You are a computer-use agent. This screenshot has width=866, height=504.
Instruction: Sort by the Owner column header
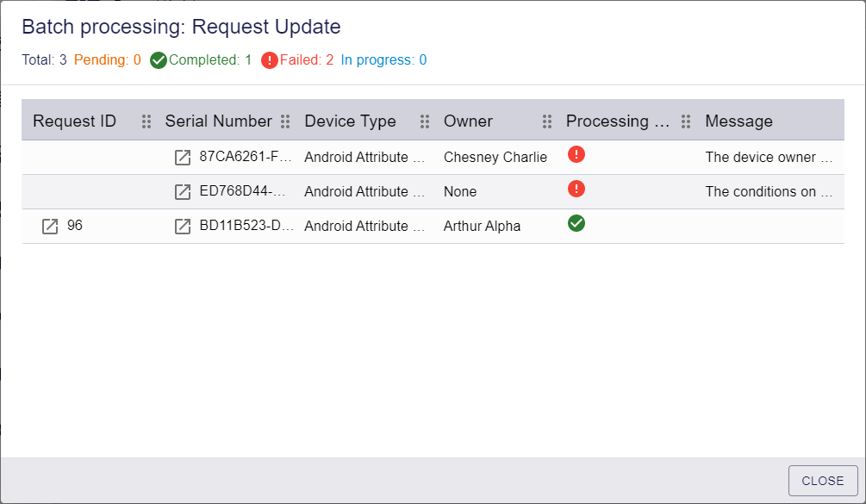tap(469, 121)
